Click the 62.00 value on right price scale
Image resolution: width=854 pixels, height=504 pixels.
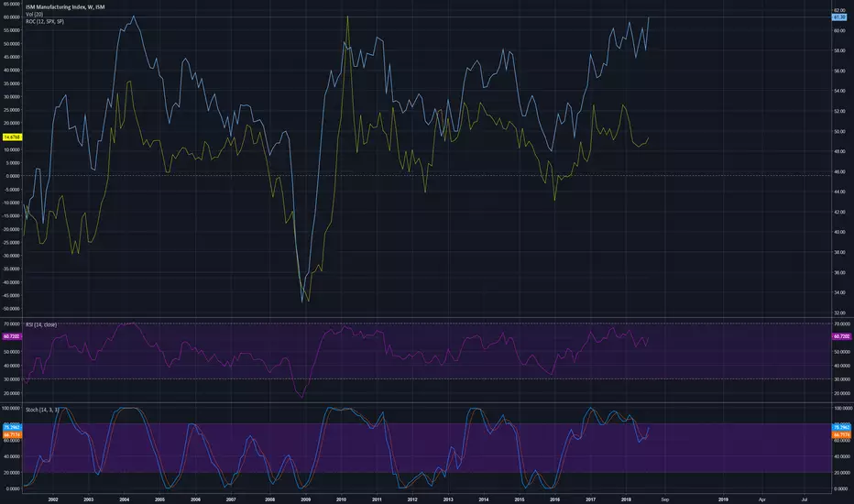click(839, 10)
